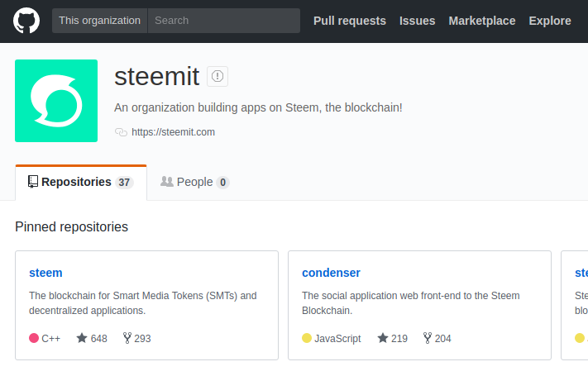The image size is (588, 376).
Task: Click the 0 people counter badge
Action: point(222,182)
